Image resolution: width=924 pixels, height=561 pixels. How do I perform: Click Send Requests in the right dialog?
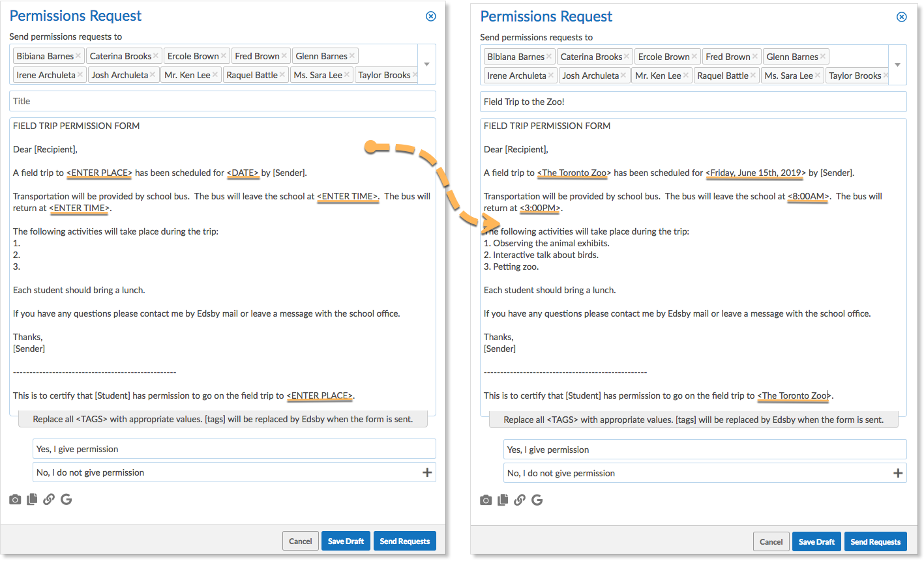pos(876,542)
